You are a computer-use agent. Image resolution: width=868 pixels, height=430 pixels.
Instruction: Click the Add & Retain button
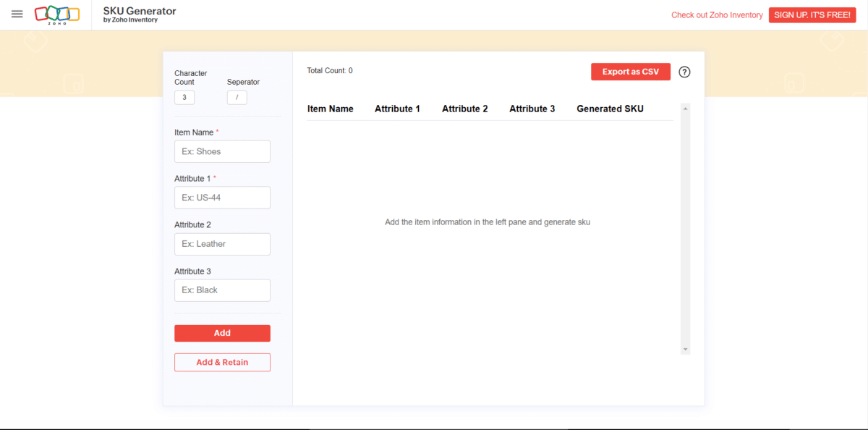(x=222, y=363)
